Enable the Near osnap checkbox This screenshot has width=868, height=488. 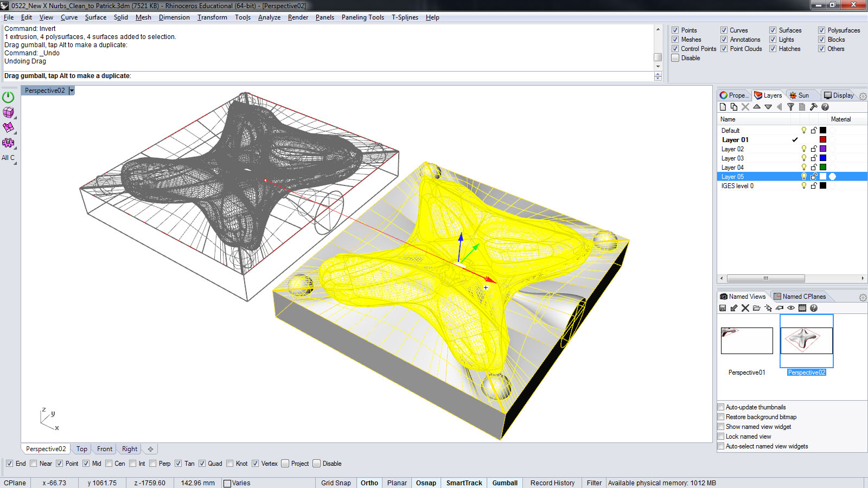[34, 464]
